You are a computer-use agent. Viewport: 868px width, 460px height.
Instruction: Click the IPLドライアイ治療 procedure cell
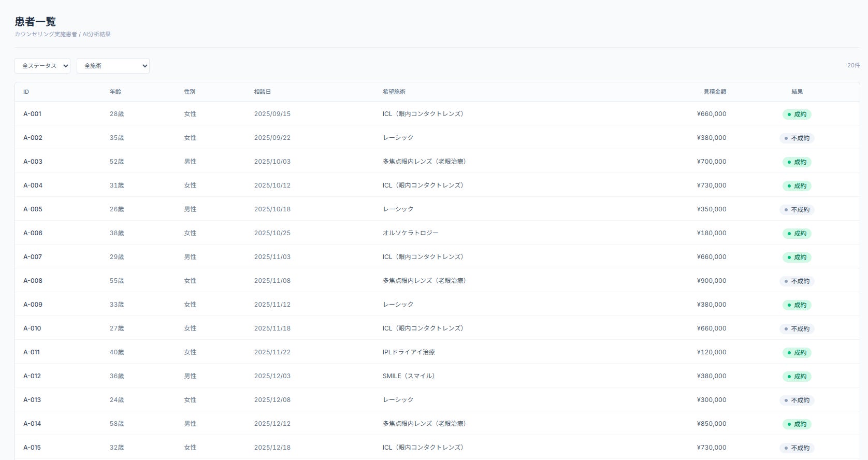(409, 352)
